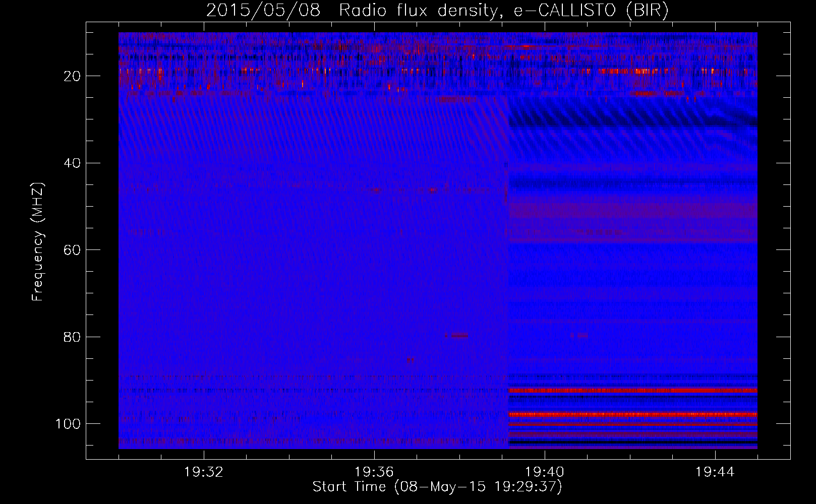Click the 100 MHz frequency tick label
The width and height of the screenshot is (816, 504).
click(68, 424)
